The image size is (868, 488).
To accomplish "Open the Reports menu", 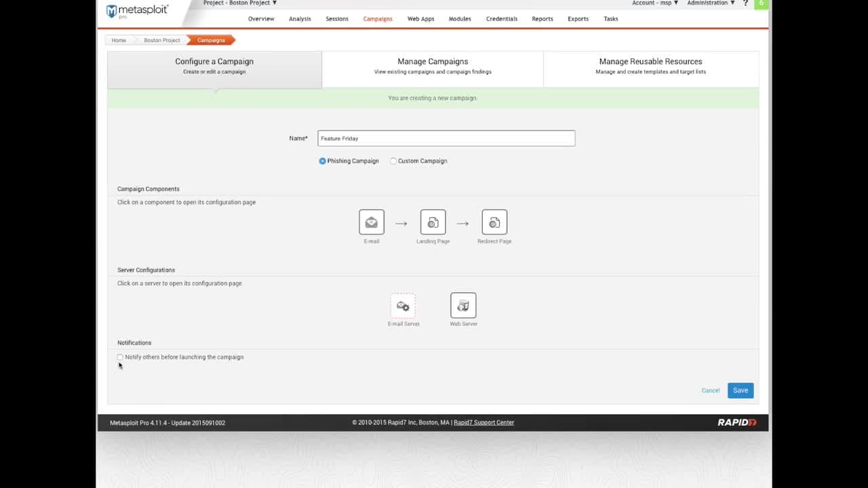I will coord(542,19).
